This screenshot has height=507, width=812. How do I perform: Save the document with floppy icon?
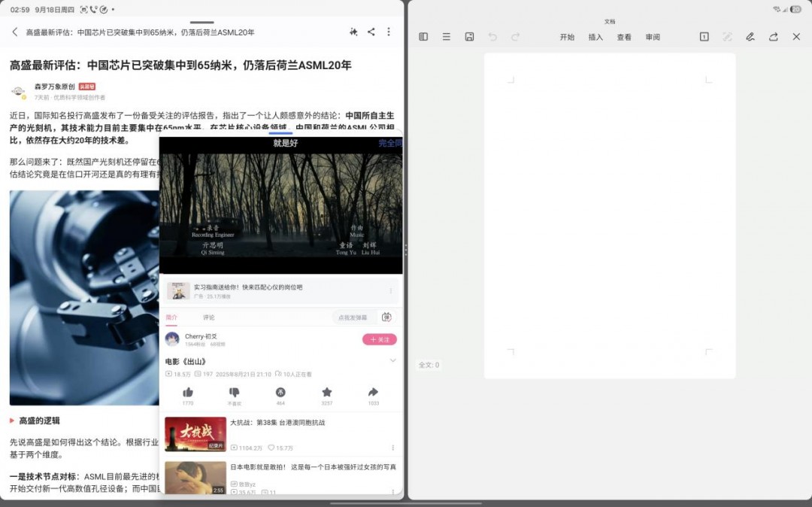pos(469,37)
